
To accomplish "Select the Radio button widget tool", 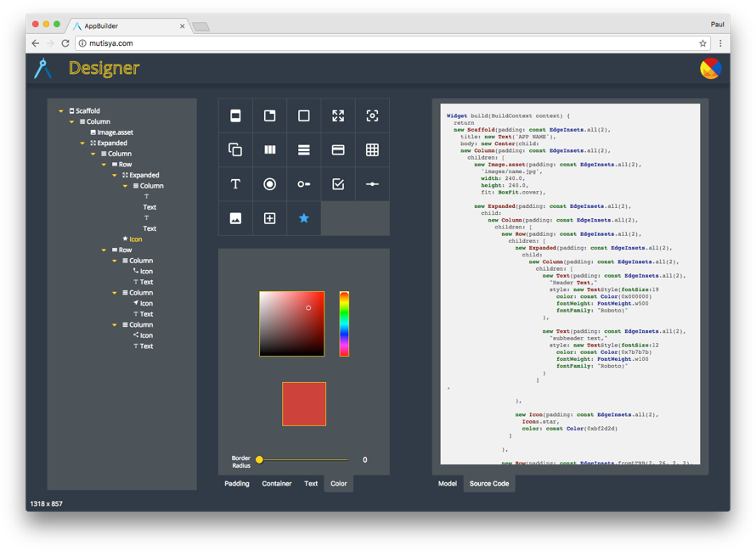I will click(x=269, y=183).
